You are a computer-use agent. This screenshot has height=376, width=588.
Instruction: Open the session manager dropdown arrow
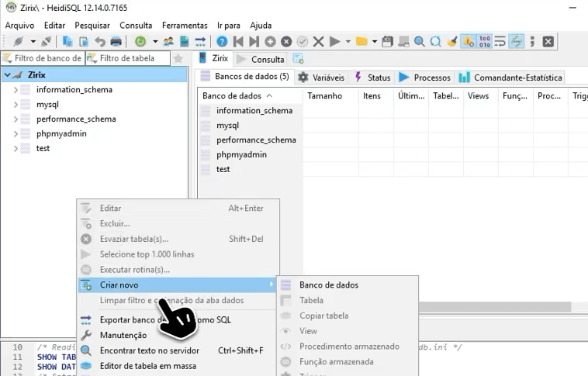(33, 41)
